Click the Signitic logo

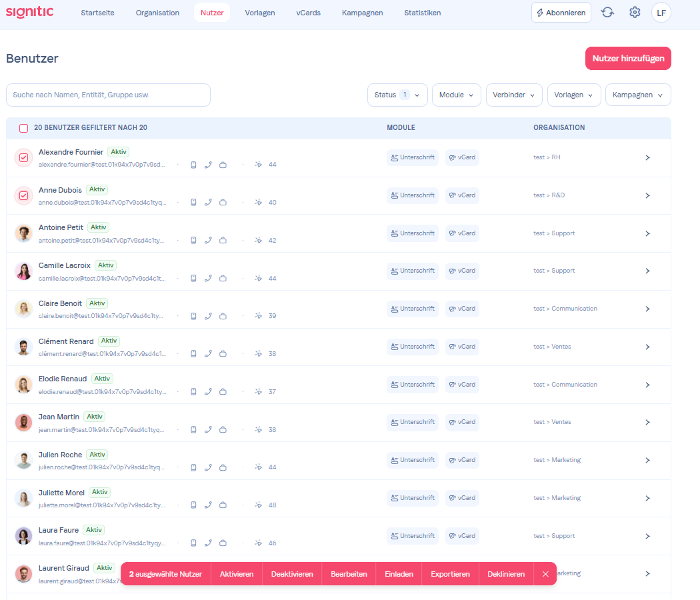pos(29,12)
